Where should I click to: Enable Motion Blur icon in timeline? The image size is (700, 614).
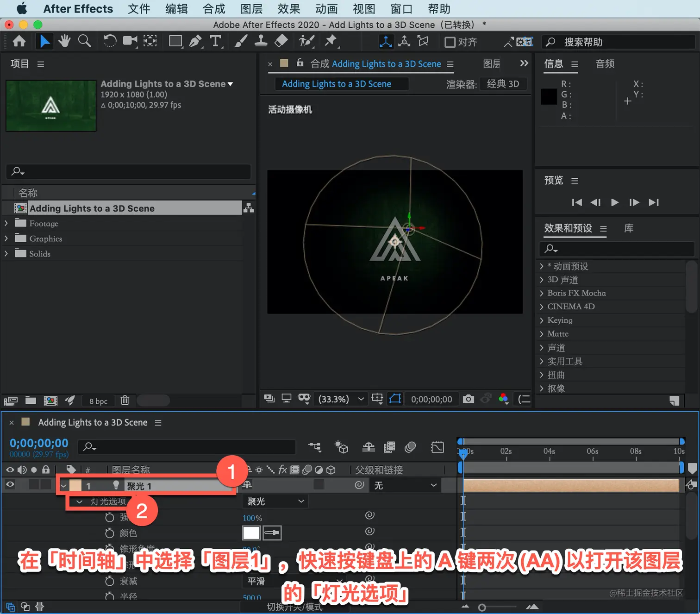click(x=410, y=447)
